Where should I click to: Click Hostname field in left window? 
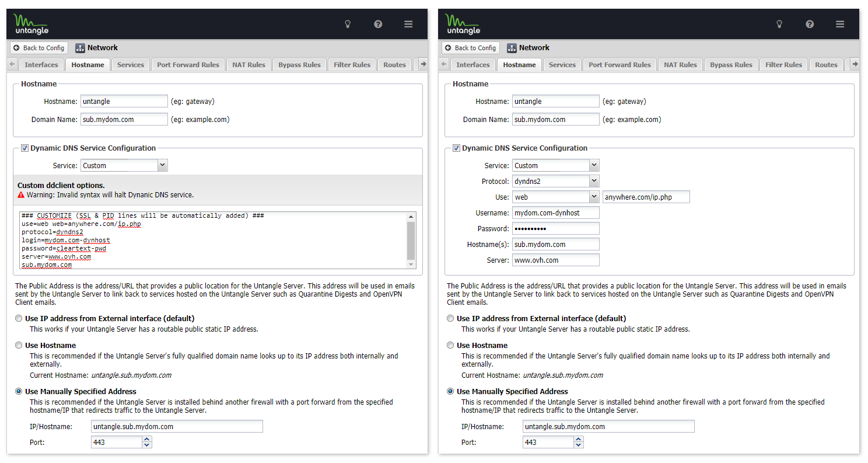pyautogui.click(x=124, y=102)
